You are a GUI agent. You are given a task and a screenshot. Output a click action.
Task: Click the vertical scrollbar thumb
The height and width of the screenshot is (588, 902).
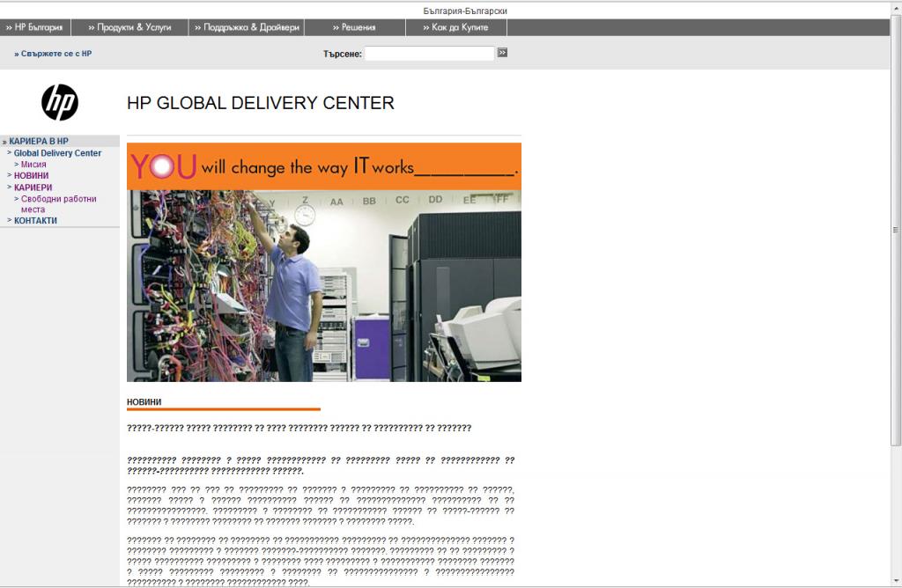click(x=896, y=229)
